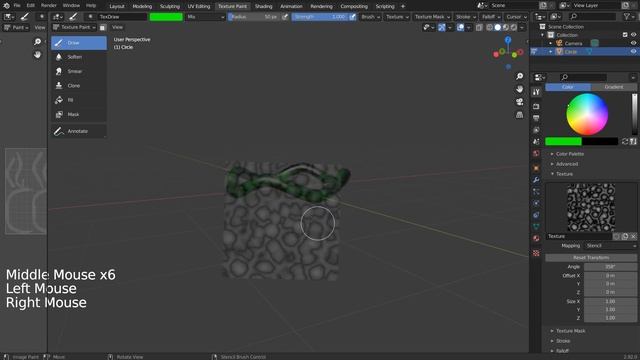Switch perspective/orthographic grid icon in viewport

(519, 115)
